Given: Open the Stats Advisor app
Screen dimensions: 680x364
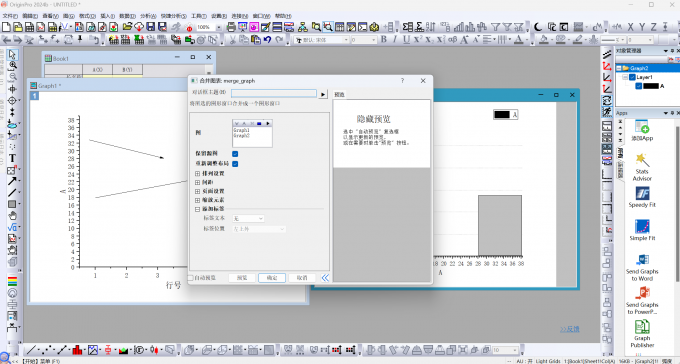Looking at the screenshot, I should point(642,160).
